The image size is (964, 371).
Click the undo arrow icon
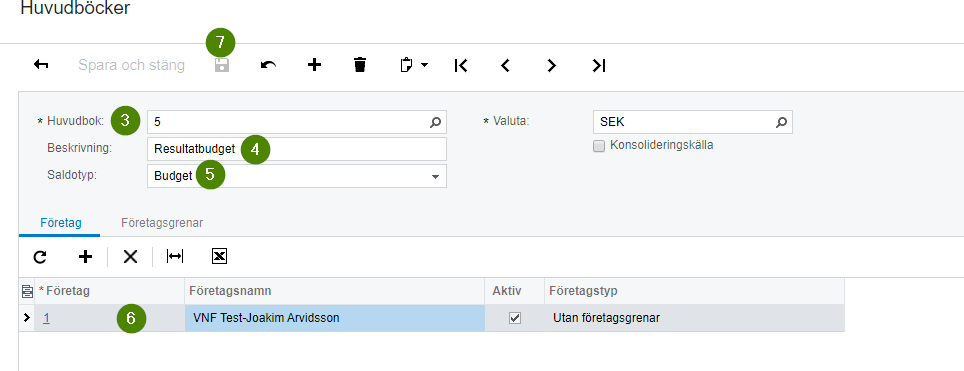(268, 65)
